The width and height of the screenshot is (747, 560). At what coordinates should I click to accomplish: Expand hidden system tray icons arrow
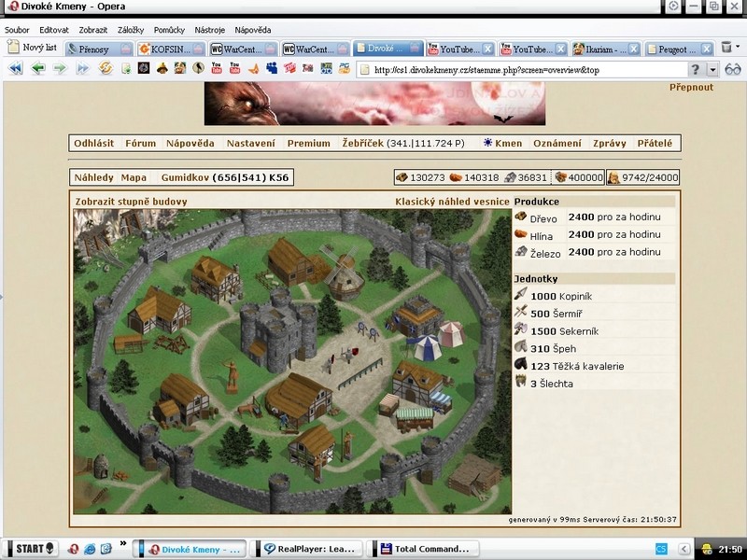tap(686, 548)
